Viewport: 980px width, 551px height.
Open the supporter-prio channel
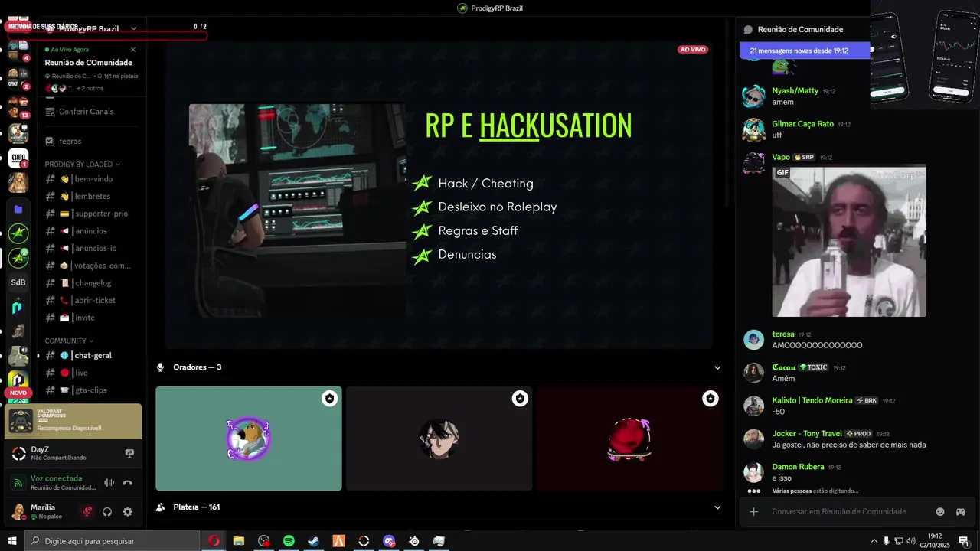[x=90, y=214]
